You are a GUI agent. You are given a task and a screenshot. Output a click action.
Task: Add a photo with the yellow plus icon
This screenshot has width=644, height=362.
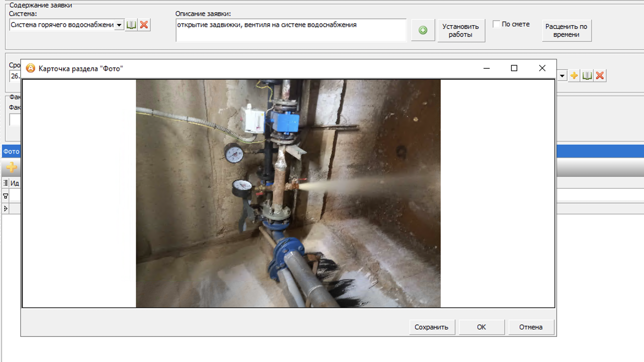pos(11,167)
